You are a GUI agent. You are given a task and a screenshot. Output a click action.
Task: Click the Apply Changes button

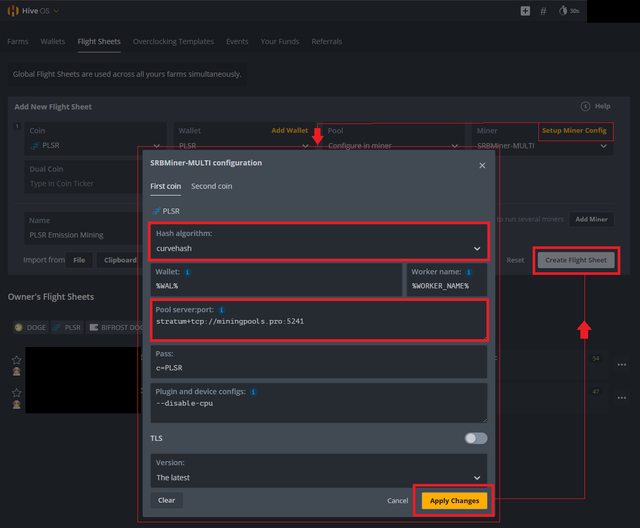coord(454,501)
